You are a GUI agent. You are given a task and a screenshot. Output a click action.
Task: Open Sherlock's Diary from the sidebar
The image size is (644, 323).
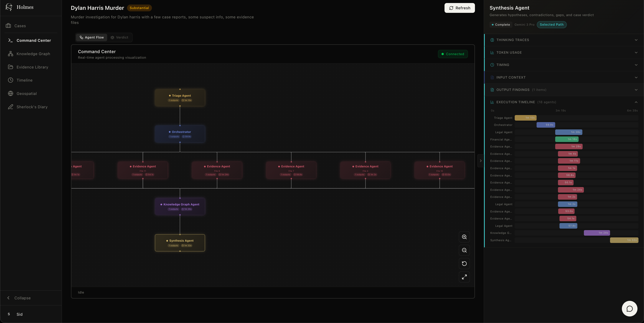(32, 107)
